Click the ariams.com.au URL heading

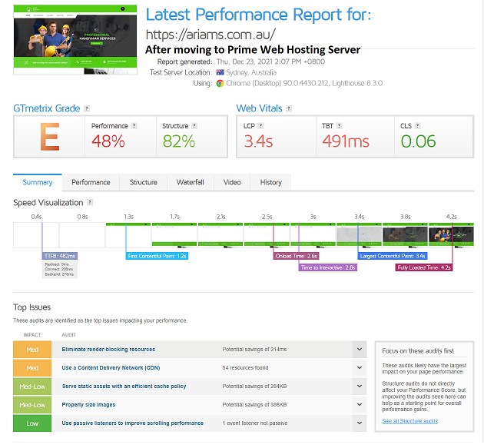pos(211,35)
